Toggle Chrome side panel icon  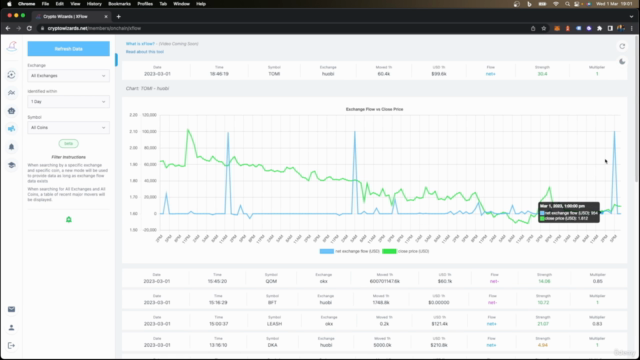(x=610, y=28)
